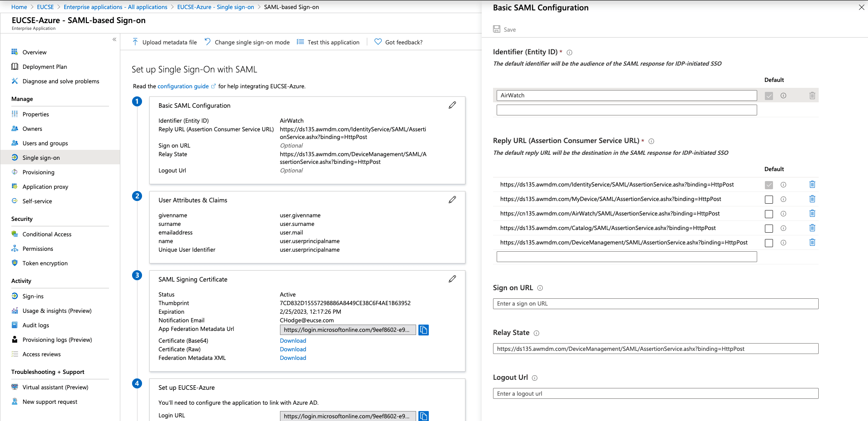
Task: Open New support request
Action: pyautogui.click(x=50, y=402)
